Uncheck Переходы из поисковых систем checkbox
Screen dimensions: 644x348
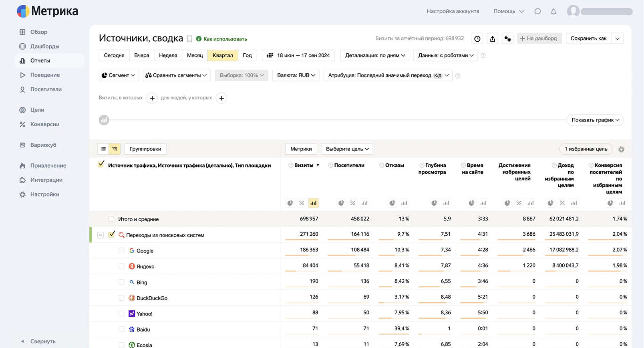(111, 234)
